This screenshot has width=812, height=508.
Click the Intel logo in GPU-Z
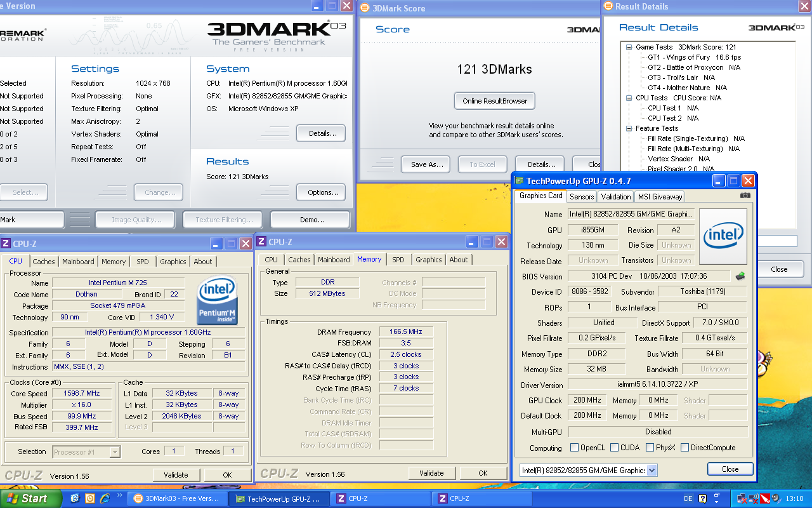click(723, 236)
